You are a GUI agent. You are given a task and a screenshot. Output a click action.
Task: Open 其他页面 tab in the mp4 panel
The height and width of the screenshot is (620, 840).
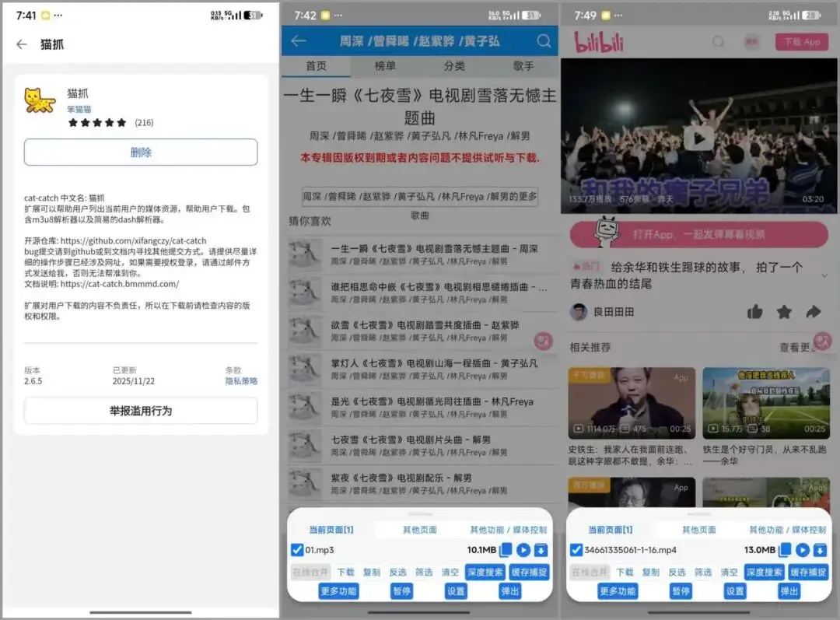pos(698,530)
